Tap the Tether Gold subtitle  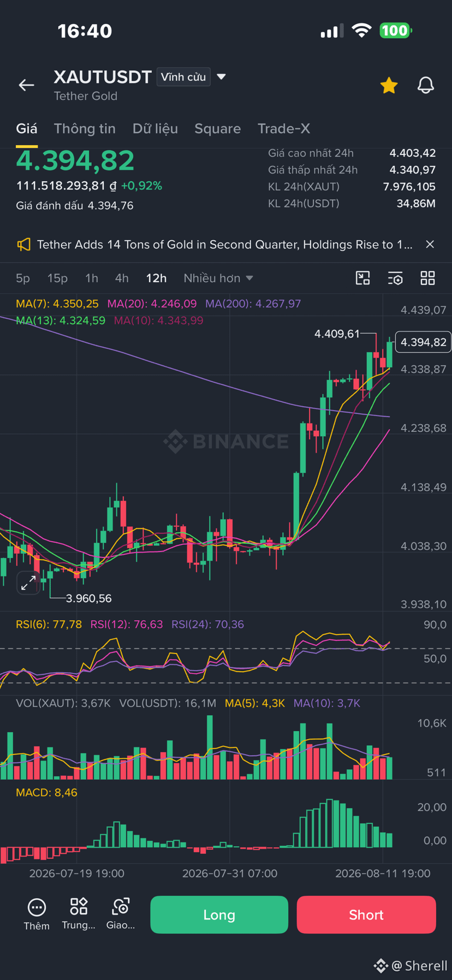pyautogui.click(x=86, y=96)
